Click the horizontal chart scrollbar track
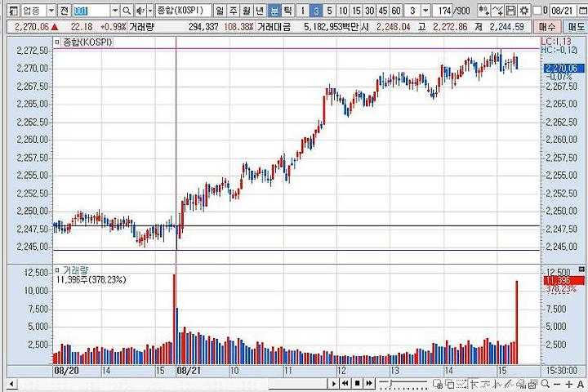The height and width of the screenshot is (392, 588). (x=172, y=384)
